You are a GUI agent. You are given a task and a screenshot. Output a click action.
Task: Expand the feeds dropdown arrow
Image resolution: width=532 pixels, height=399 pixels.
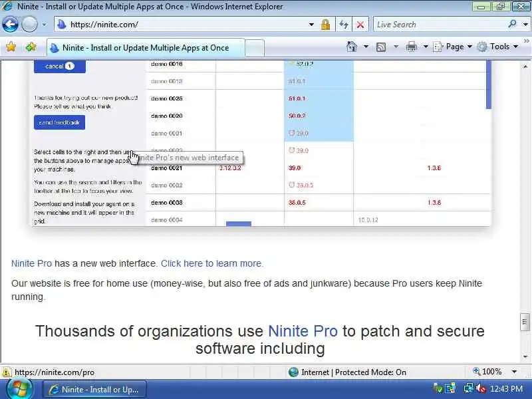pyautogui.click(x=396, y=47)
